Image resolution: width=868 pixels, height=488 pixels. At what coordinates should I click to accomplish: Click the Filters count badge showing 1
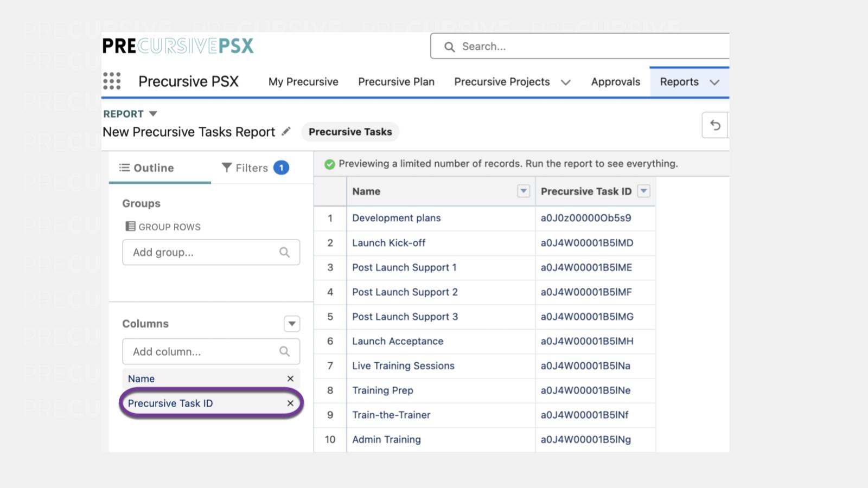pyautogui.click(x=281, y=168)
